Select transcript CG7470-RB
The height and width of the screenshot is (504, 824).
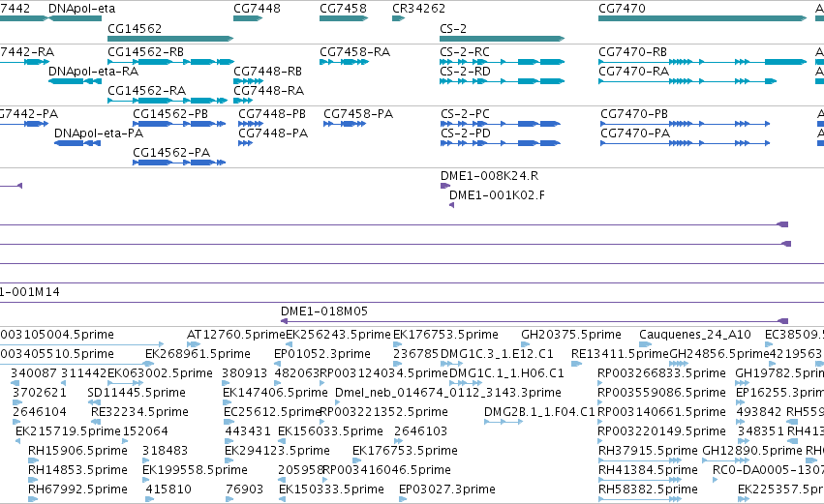632,52
